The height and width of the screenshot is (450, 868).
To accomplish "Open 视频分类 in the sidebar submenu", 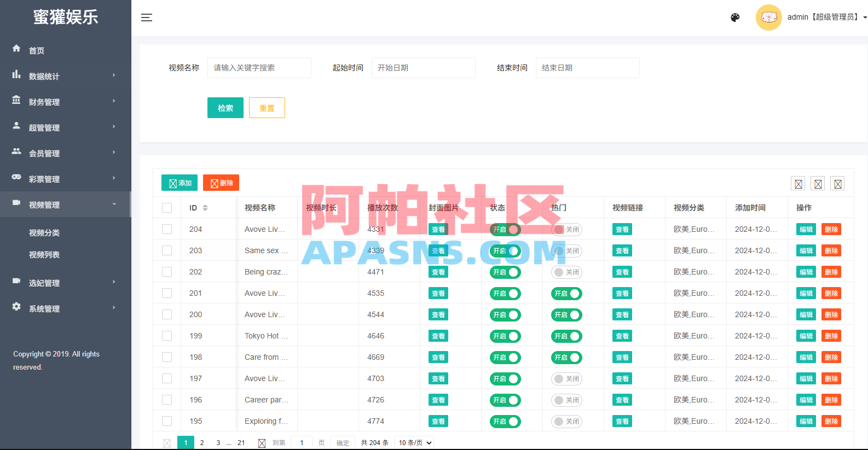I will 44,233.
